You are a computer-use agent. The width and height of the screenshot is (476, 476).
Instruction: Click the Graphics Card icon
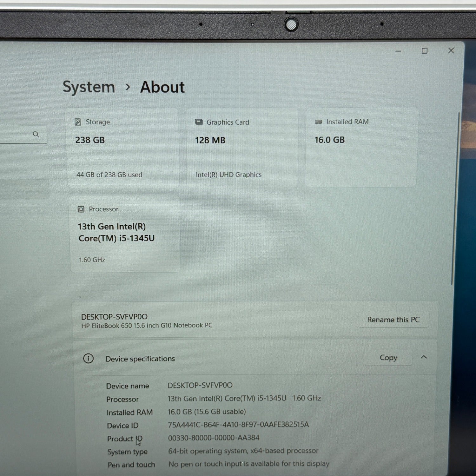199,122
